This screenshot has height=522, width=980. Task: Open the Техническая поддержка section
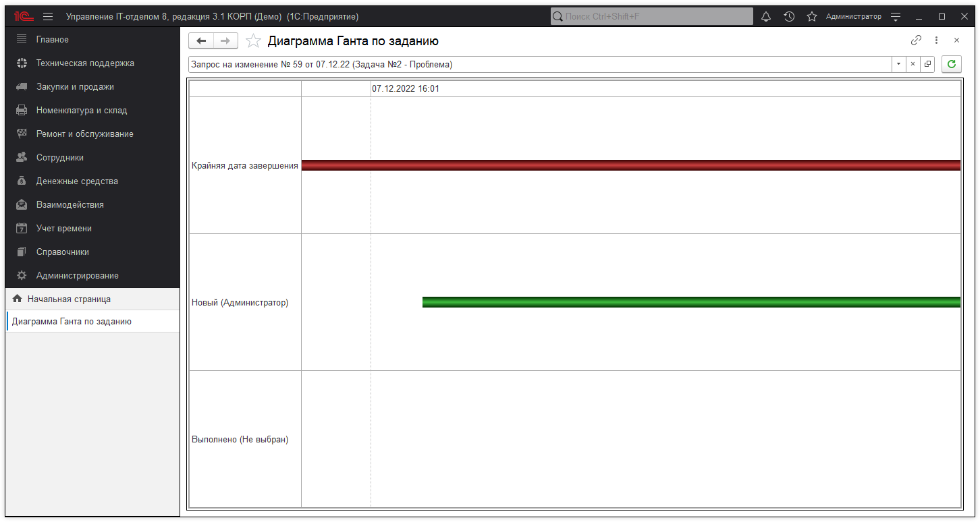[x=85, y=63]
